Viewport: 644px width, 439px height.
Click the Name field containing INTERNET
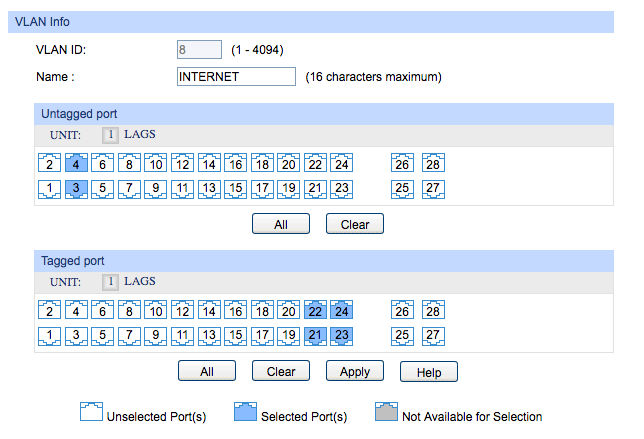click(x=236, y=76)
